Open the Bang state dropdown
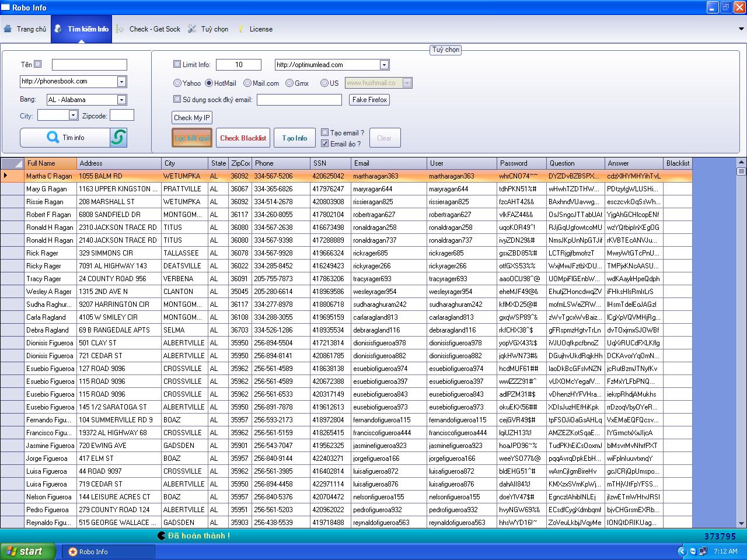The image size is (747, 560). coord(121,100)
